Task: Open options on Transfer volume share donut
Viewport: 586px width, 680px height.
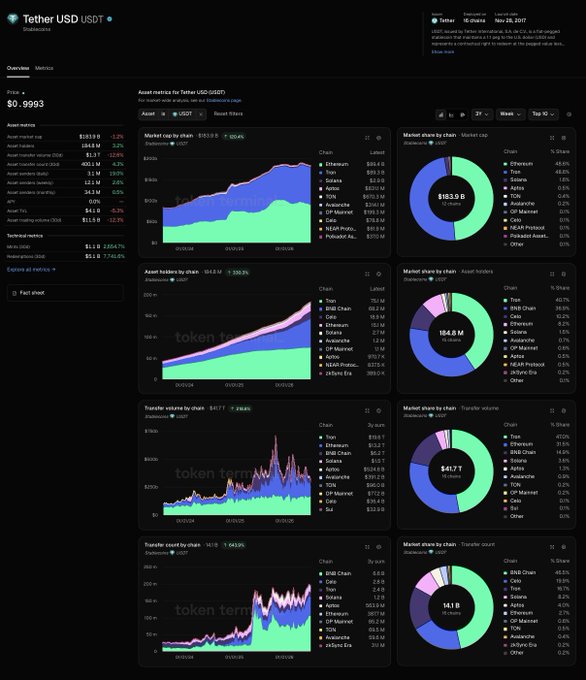Action: [564, 411]
